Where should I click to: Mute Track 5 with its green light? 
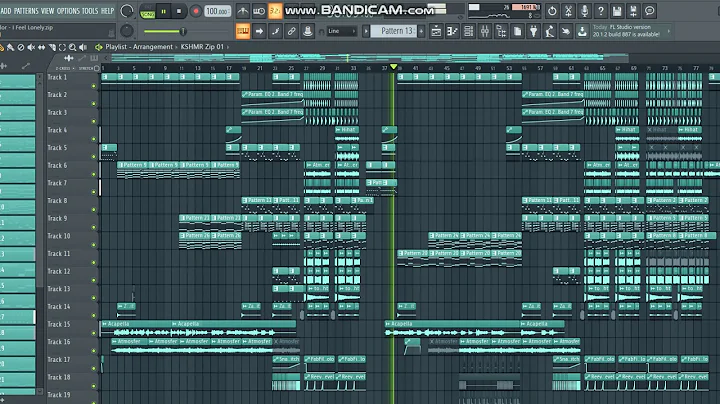click(94, 157)
